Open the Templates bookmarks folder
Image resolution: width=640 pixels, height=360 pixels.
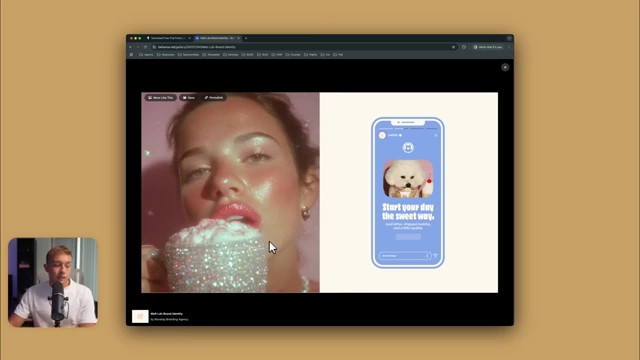211,54
